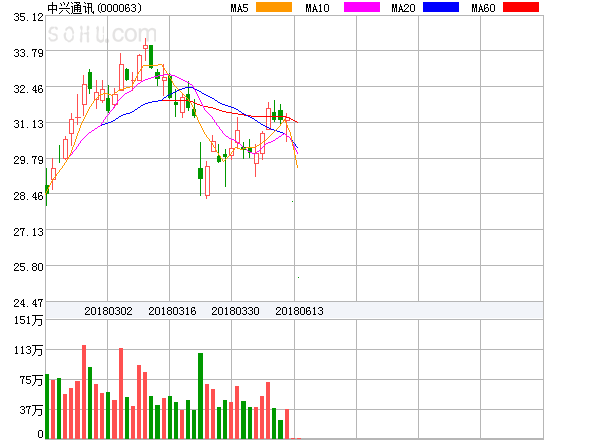Image resolution: width=600 pixels, height=440 pixels.
Task: Click the MA5 legend label
Action: pyautogui.click(x=239, y=8)
